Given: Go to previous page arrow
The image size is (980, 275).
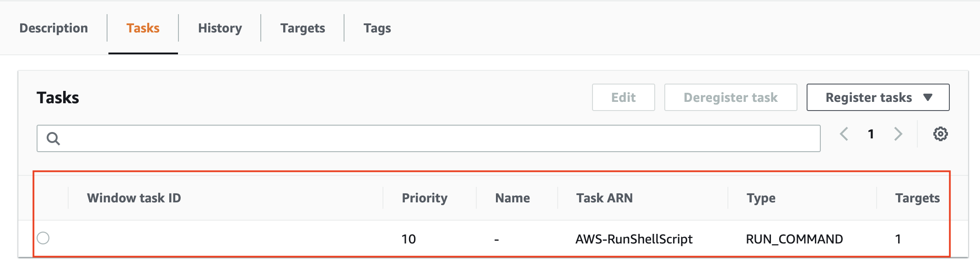Looking at the screenshot, I should (844, 134).
